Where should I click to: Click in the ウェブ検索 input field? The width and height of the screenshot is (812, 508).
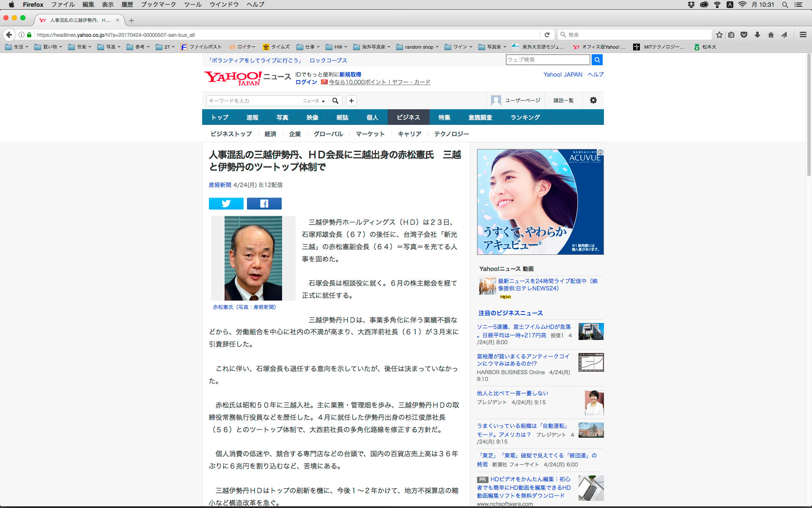547,60
